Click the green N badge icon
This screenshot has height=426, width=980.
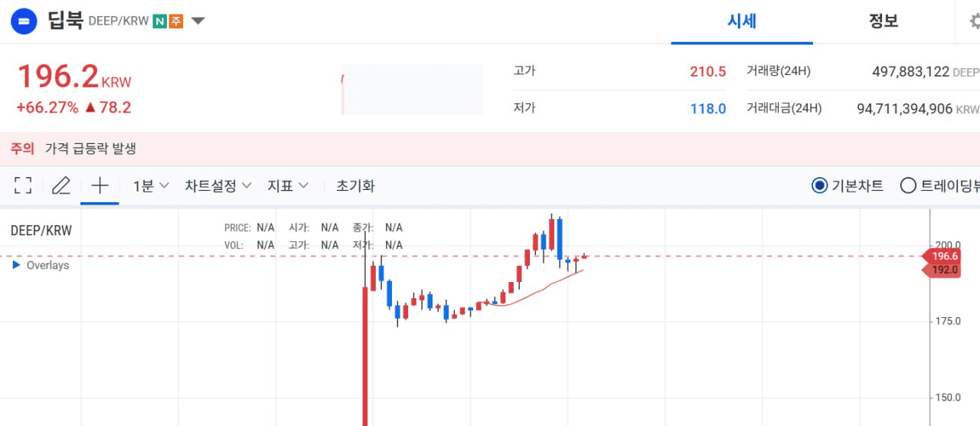pos(159,21)
